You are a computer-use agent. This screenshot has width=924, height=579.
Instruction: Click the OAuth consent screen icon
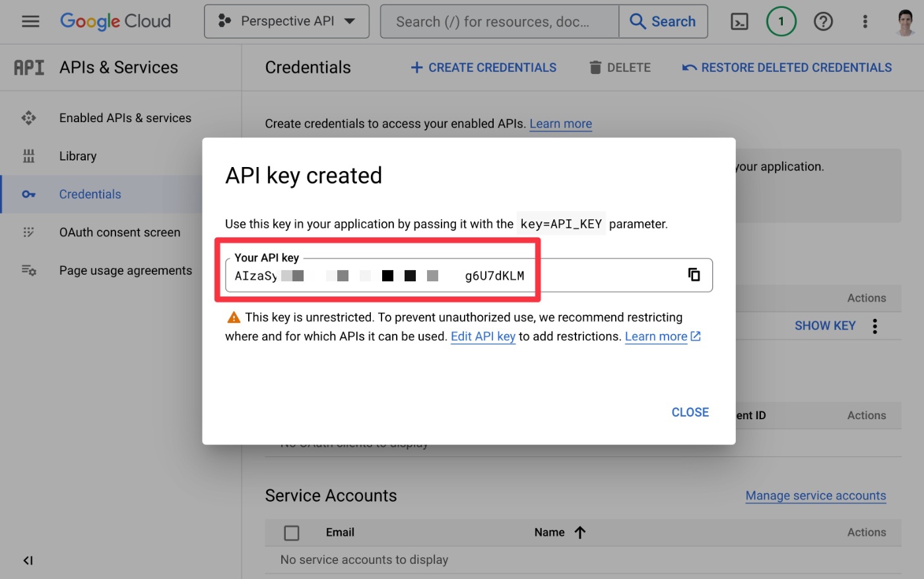pos(28,232)
